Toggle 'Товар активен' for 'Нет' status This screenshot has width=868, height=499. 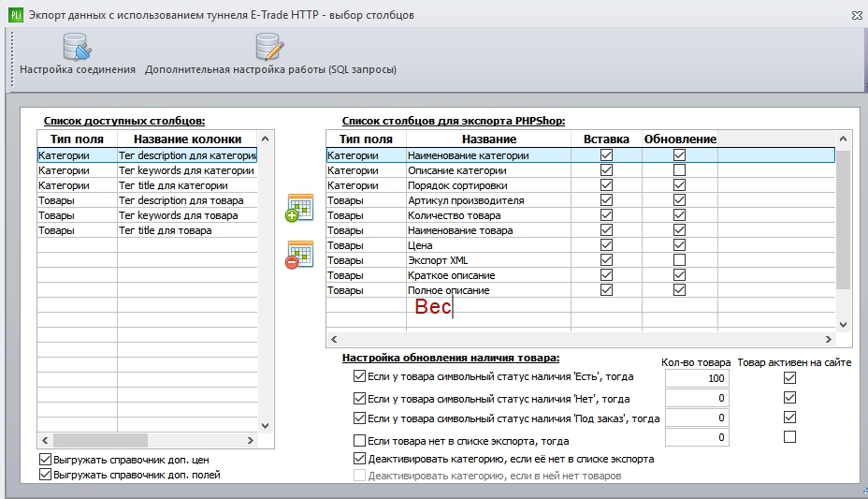coord(790,398)
